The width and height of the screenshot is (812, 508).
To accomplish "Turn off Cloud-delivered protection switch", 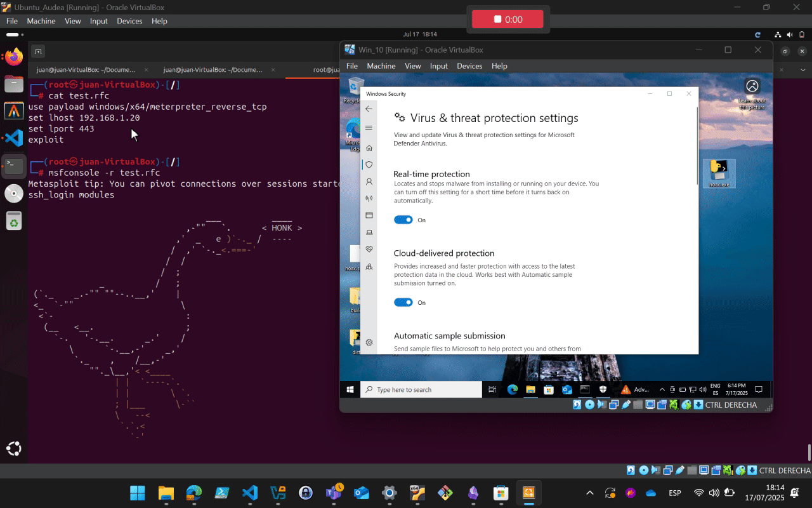I will [x=403, y=302].
